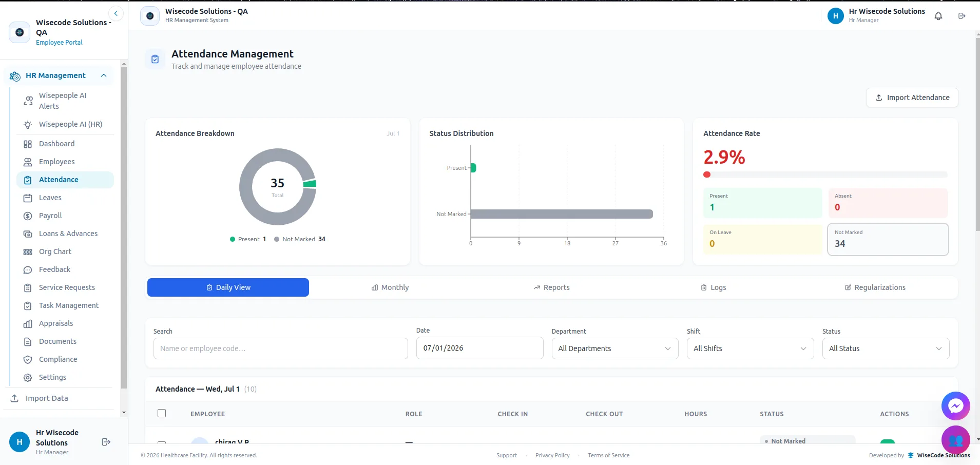This screenshot has height=465, width=980.
Task: Open the purple people floating button
Action: coord(955,440)
